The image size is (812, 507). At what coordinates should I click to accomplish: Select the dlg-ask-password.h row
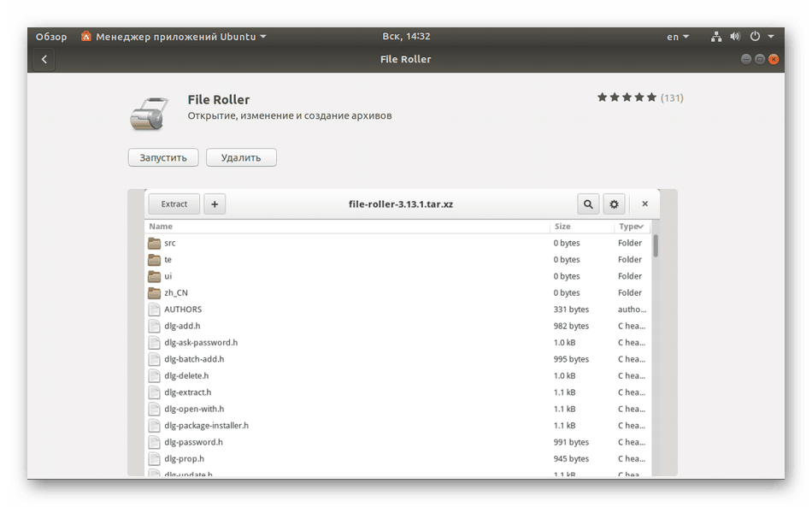pyautogui.click(x=397, y=342)
